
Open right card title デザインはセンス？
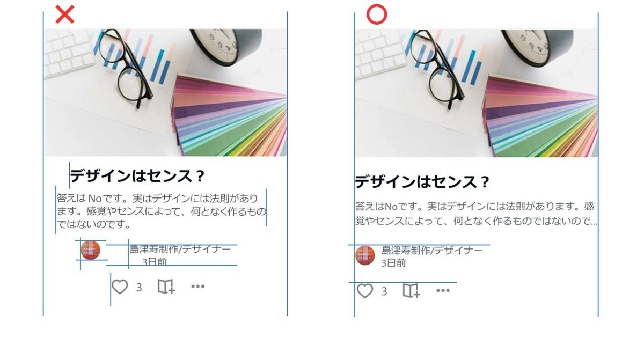click(422, 182)
